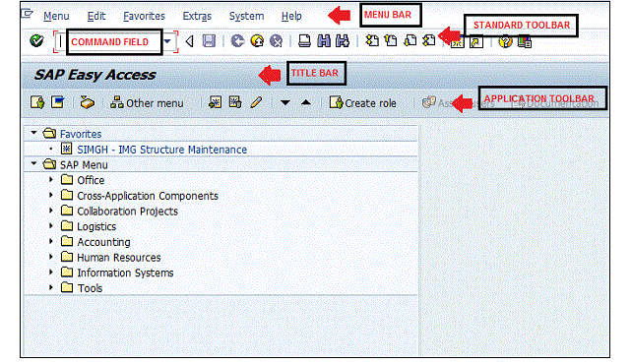Screen dimensions: 631x364
Task: Collapse the command field with left triangle
Action: [x=190, y=41]
